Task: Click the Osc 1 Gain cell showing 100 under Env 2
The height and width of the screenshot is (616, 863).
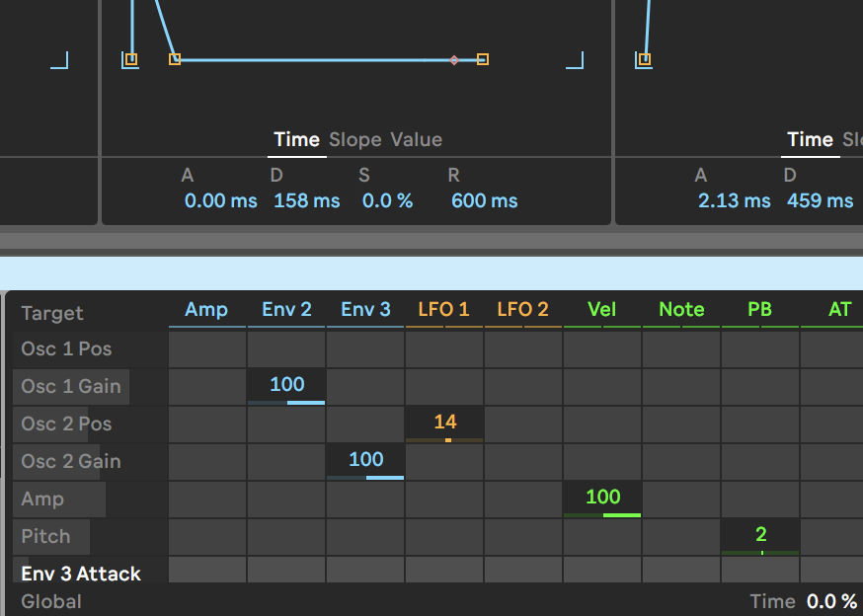Action: click(286, 386)
